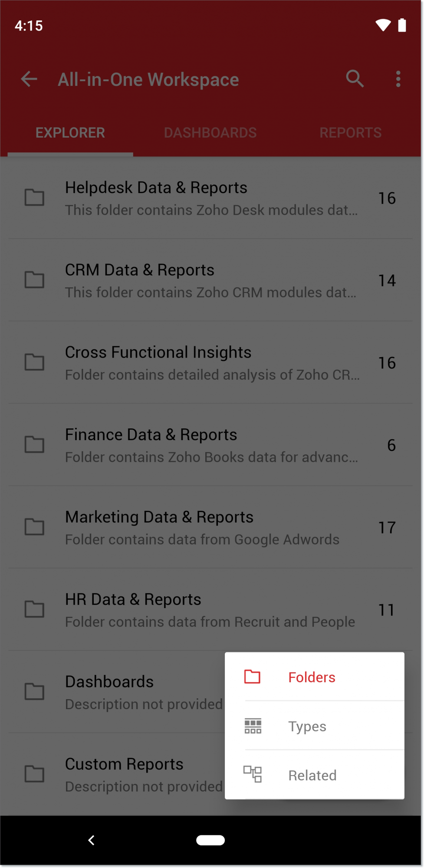Select the Explorer tab
424x868 pixels.
coord(70,133)
